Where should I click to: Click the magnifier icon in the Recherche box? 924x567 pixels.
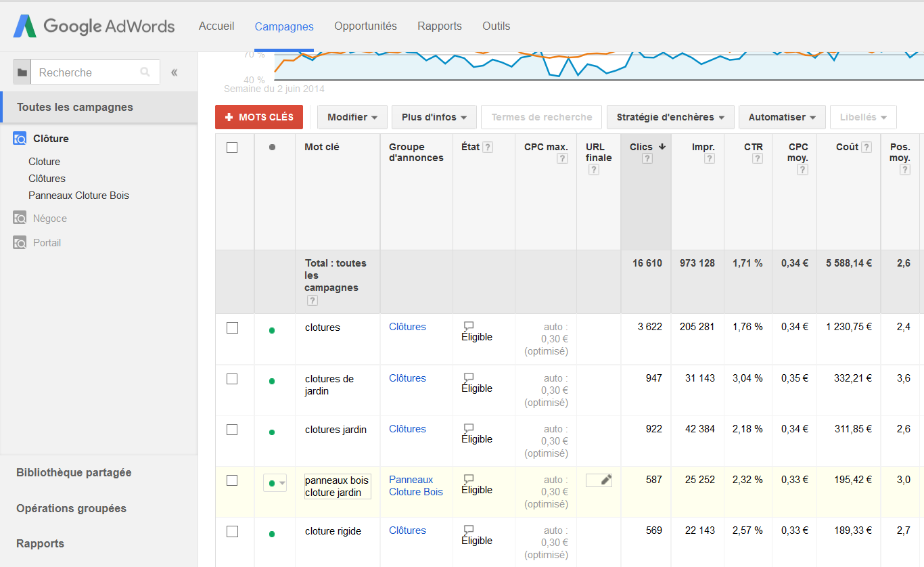(145, 72)
